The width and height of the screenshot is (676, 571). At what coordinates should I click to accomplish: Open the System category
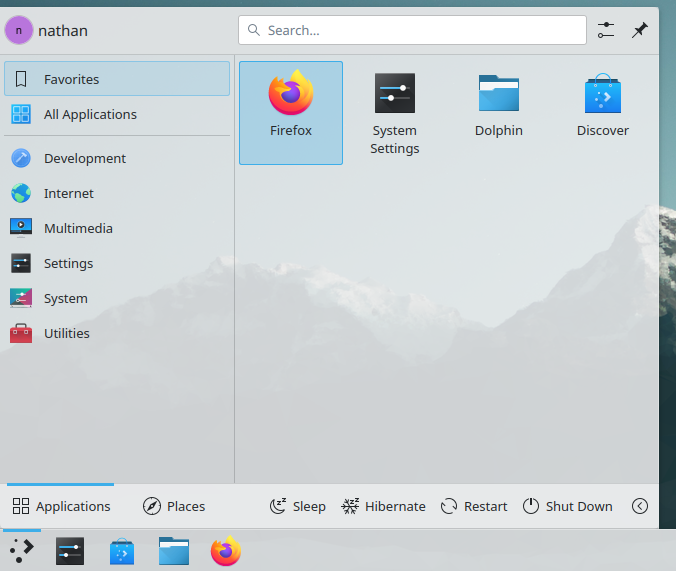coord(117,298)
